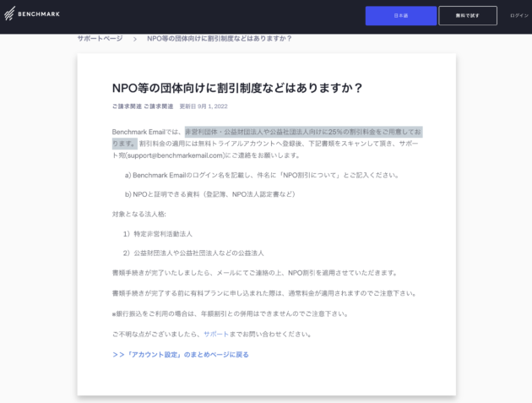Open the ログイン link
This screenshot has height=403, width=532.
point(519,15)
